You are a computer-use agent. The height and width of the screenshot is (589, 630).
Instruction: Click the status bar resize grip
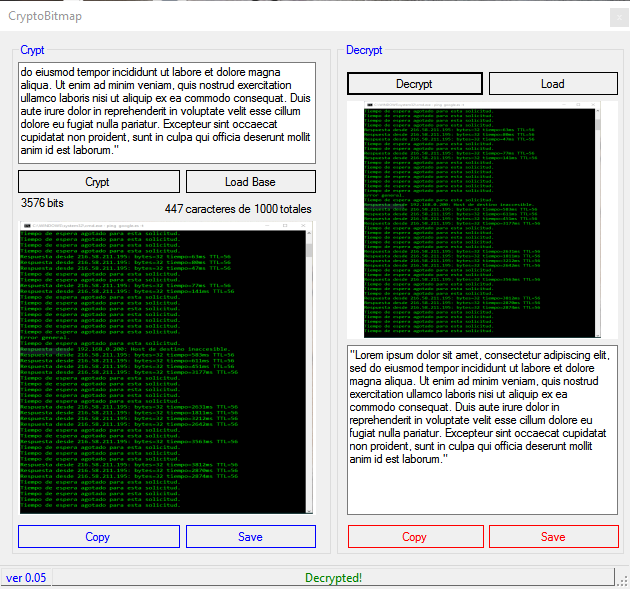tap(624, 580)
